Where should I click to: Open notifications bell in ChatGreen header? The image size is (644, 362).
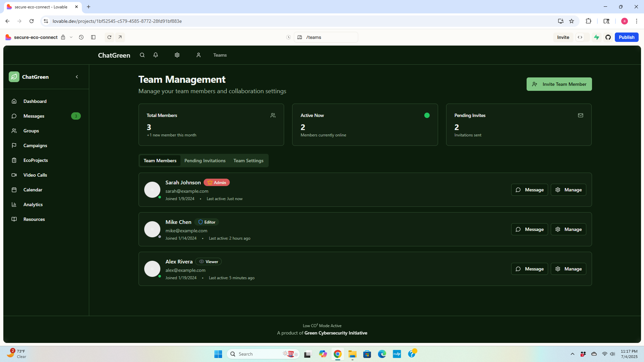click(x=156, y=55)
